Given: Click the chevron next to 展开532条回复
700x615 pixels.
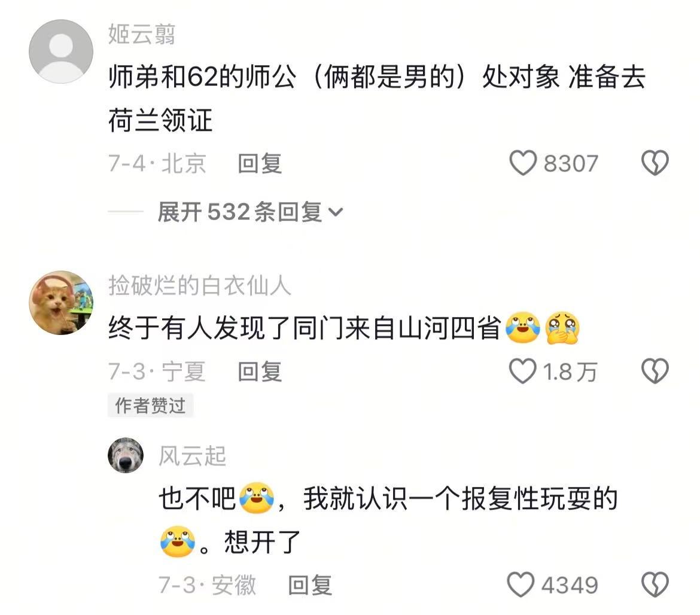Looking at the screenshot, I should pos(336,212).
